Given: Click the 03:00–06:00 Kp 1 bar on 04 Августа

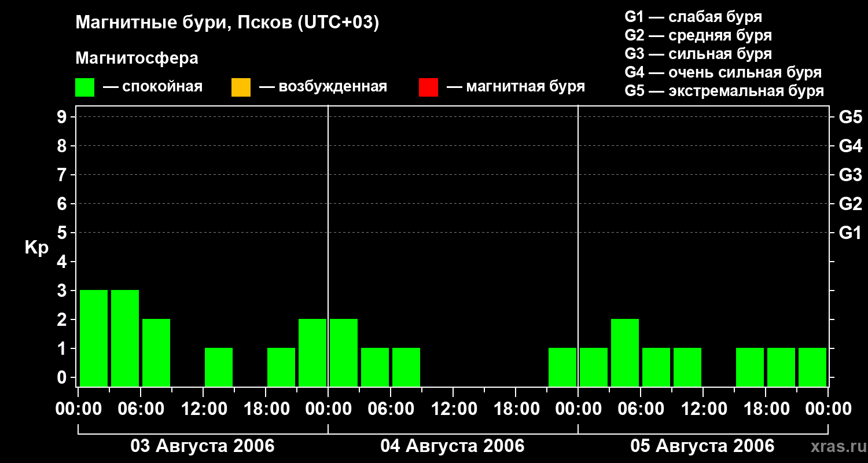Looking at the screenshot, I should (375, 367).
